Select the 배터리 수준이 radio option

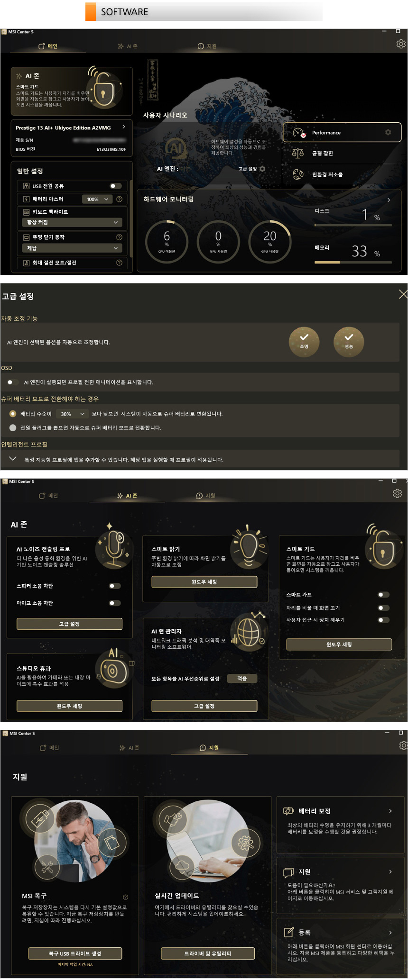[13, 414]
